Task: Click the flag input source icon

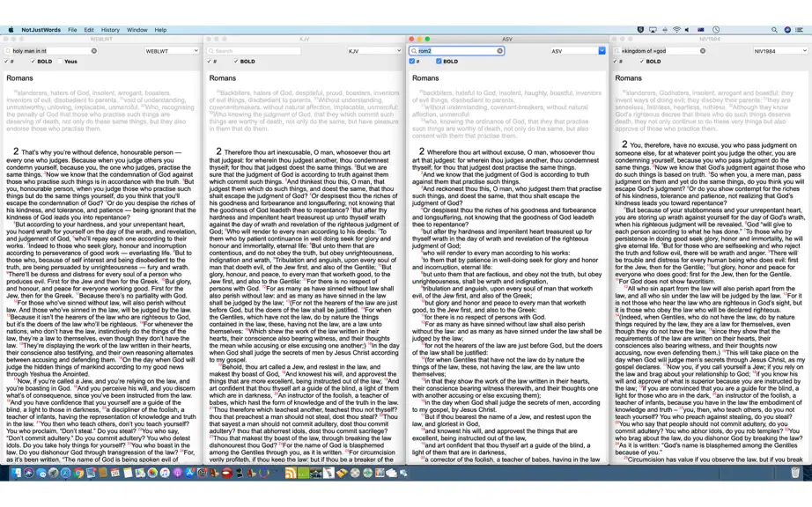Action: tap(701, 30)
